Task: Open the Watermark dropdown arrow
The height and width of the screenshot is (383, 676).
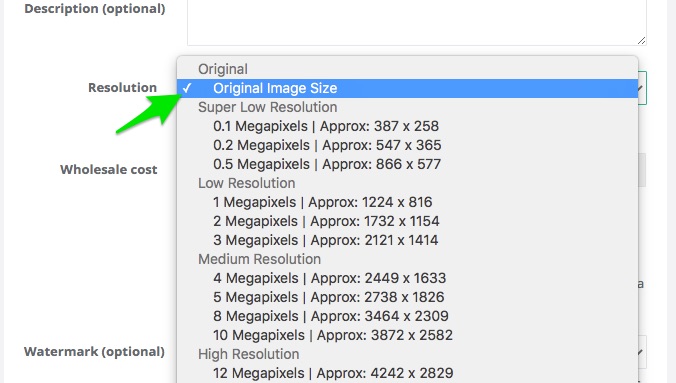Action: point(642,352)
